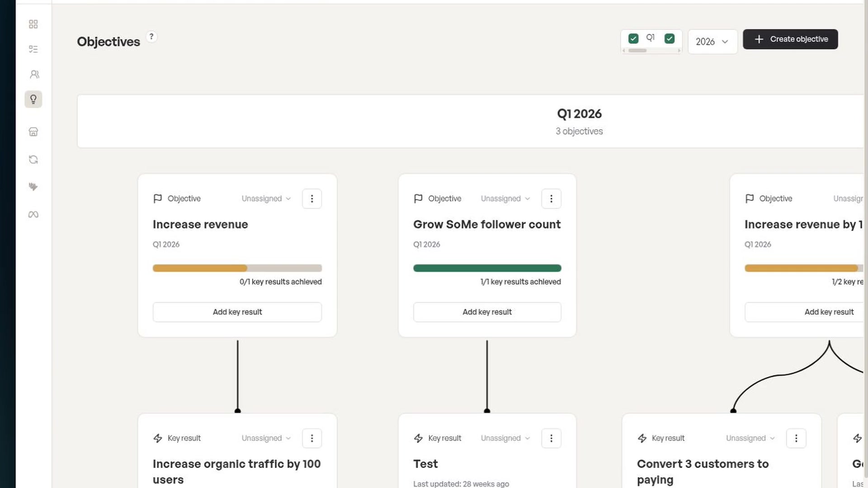This screenshot has width=868, height=488.
Task: Click flag icon on Increase revenue objective card
Action: point(157,198)
